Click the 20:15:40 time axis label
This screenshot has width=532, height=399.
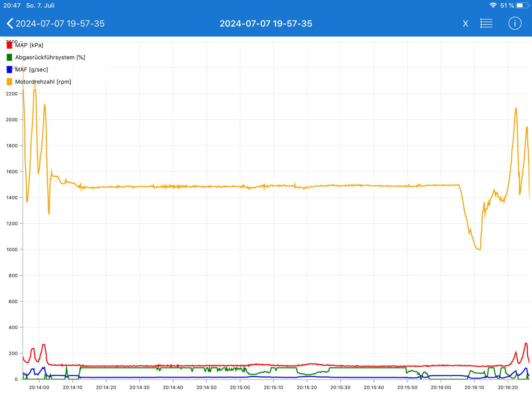pyautogui.click(x=374, y=387)
